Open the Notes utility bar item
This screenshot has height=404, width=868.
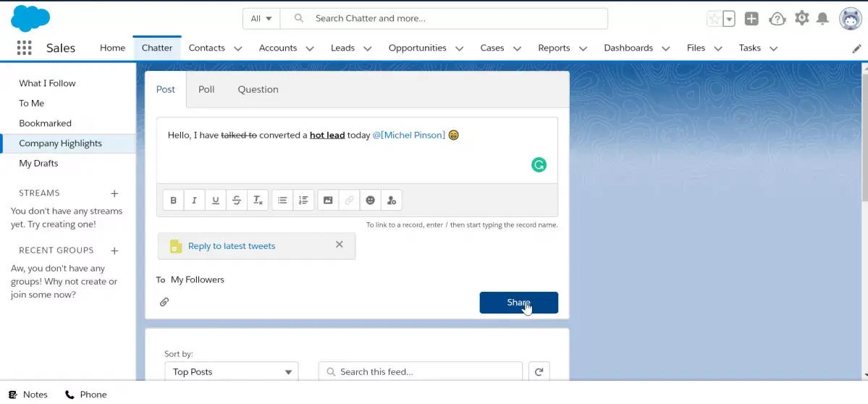click(28, 395)
